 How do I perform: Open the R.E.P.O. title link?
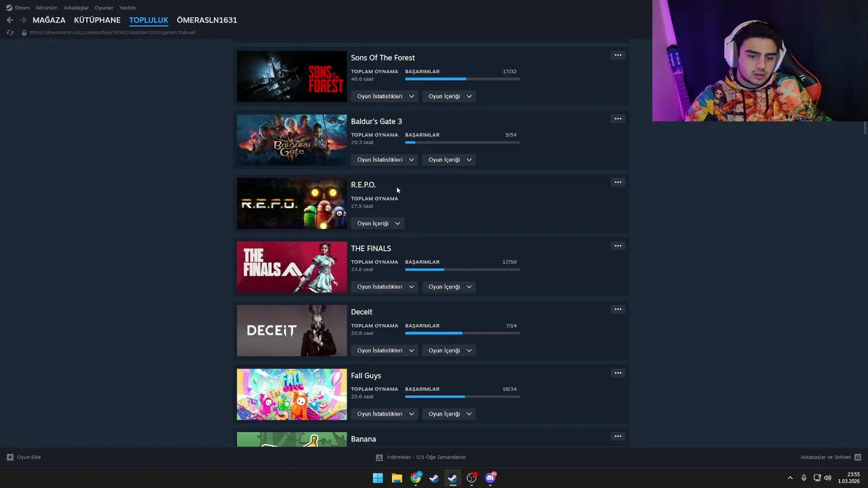click(363, 185)
